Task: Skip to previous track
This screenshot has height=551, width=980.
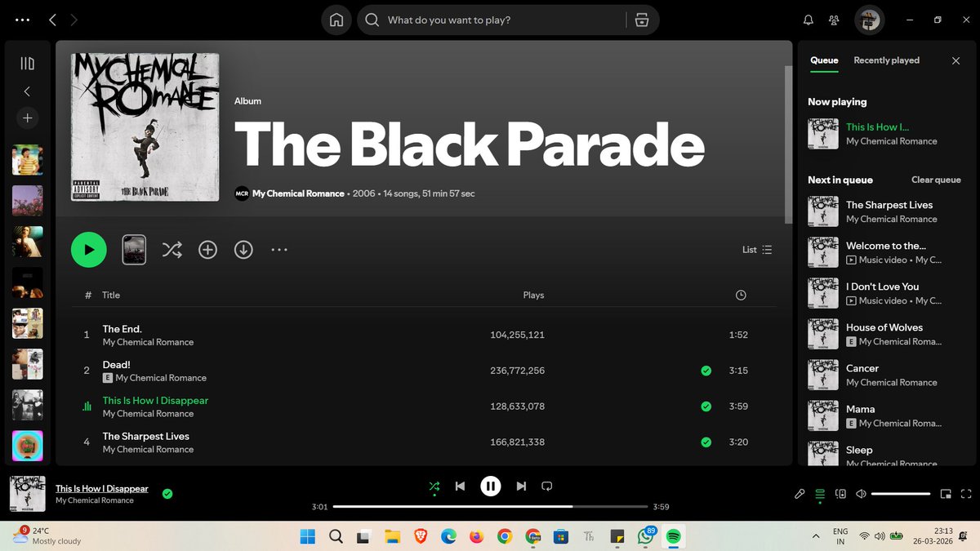Action: (x=460, y=487)
